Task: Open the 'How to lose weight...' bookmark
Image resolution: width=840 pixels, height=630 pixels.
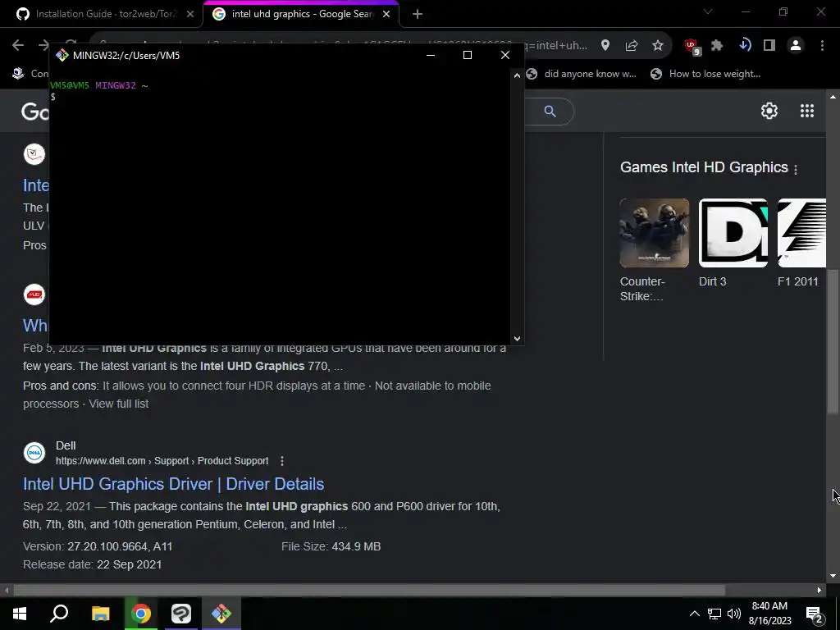Action: click(x=705, y=74)
